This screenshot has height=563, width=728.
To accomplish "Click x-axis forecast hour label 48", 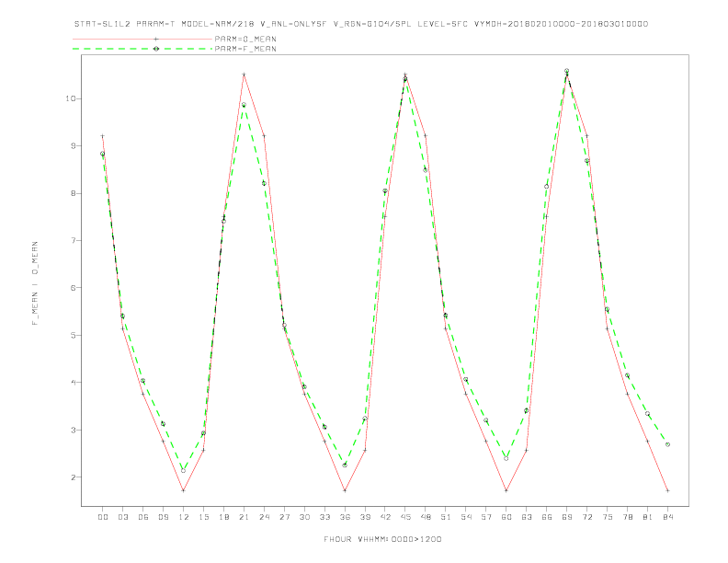I will [x=426, y=517].
